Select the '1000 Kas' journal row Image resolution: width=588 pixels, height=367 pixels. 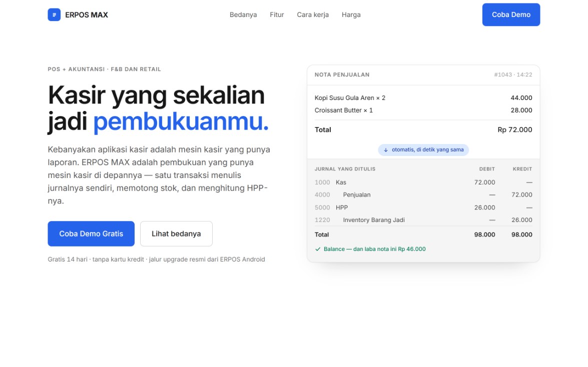tap(423, 182)
